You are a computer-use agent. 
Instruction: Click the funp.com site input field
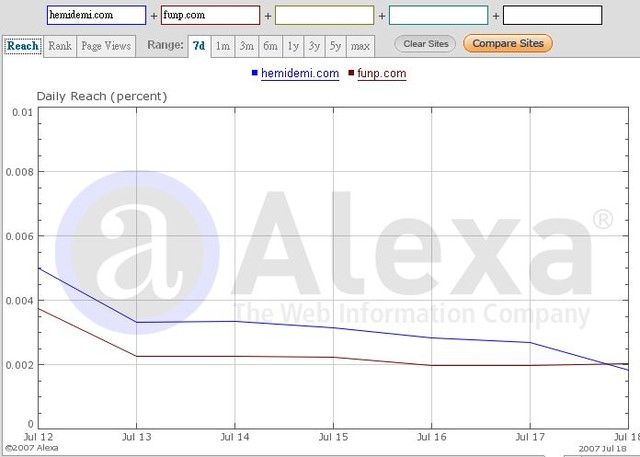pyautogui.click(x=210, y=16)
